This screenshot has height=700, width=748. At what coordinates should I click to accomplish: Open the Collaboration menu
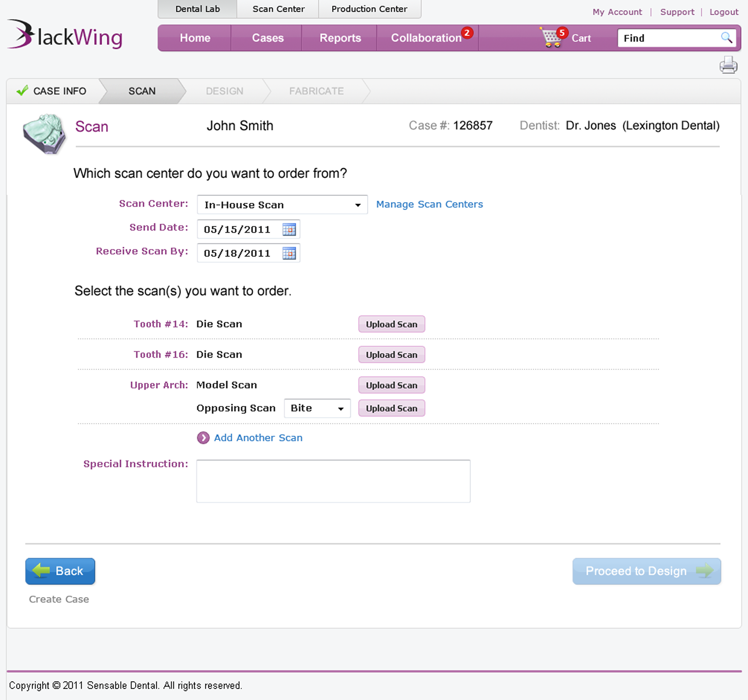point(426,38)
